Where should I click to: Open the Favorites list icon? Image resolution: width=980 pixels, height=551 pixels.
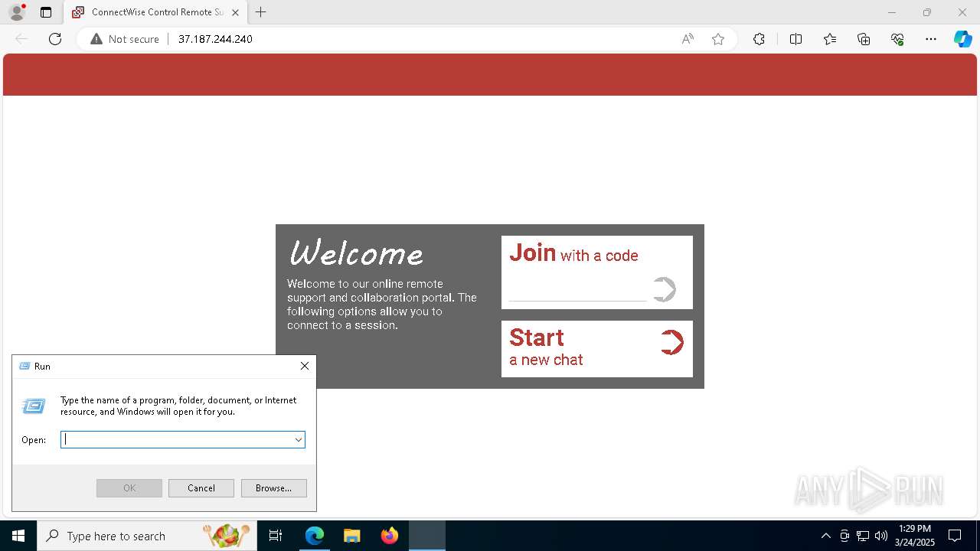830,39
